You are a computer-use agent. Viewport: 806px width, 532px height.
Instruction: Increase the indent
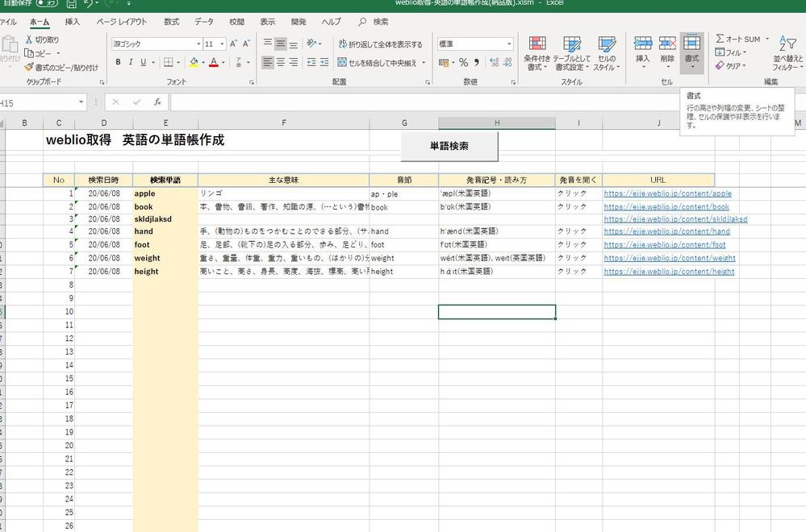point(324,62)
